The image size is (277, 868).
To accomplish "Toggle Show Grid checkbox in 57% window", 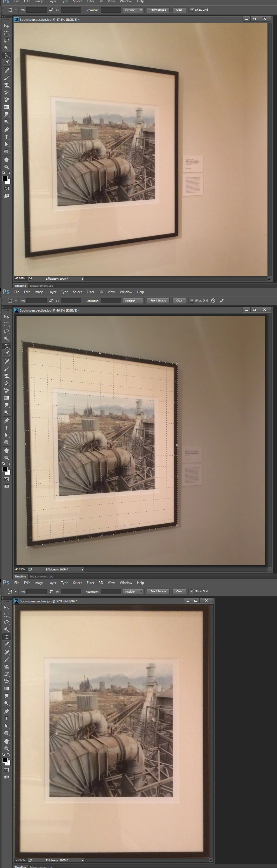I will click(192, 591).
